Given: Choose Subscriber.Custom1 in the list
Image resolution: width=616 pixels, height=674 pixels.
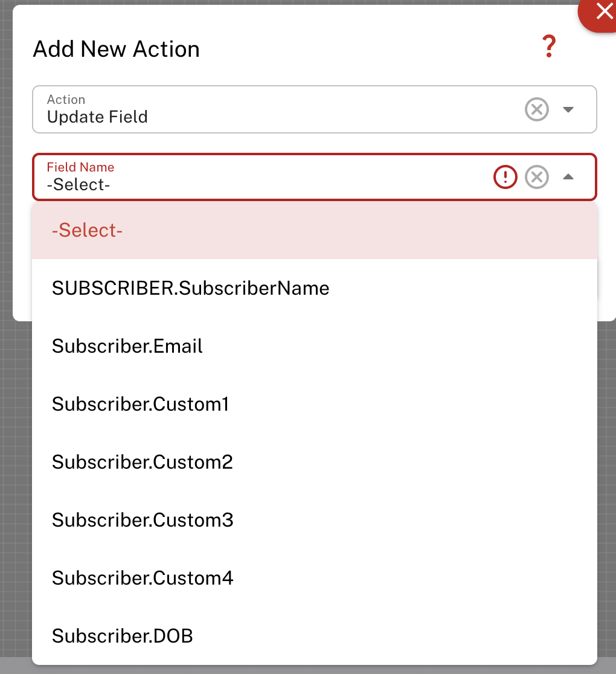Looking at the screenshot, I should click(140, 404).
